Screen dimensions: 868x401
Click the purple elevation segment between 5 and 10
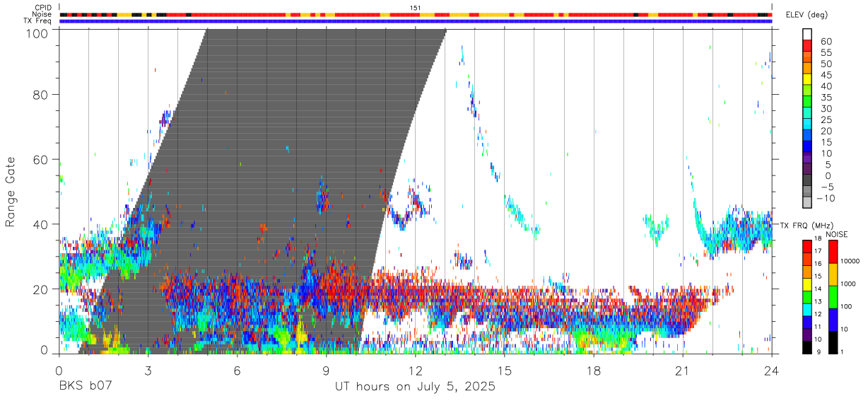[x=807, y=158]
